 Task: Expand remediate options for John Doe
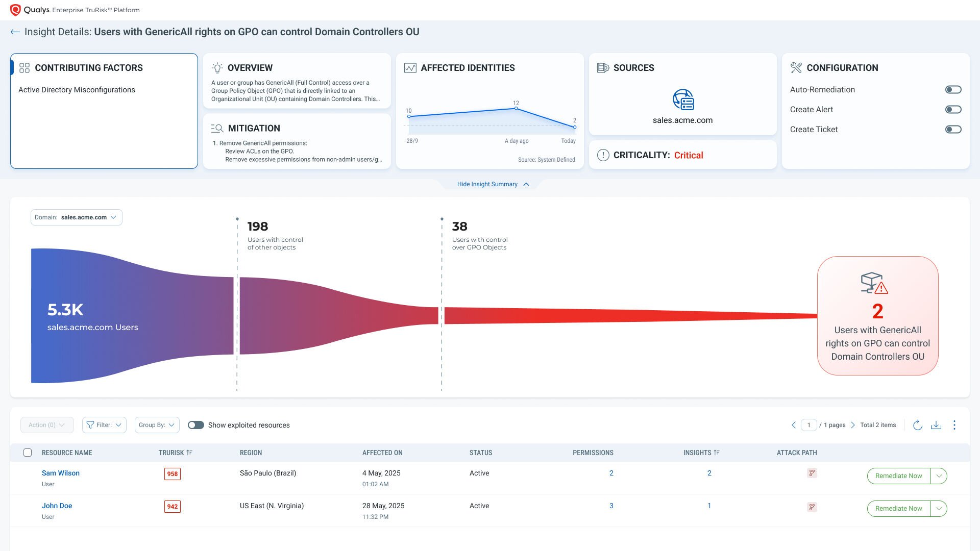point(939,509)
